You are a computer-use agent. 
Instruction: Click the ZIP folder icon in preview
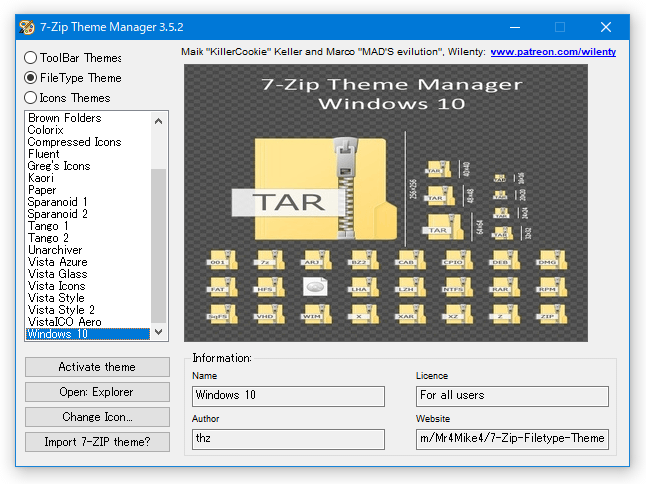point(551,313)
